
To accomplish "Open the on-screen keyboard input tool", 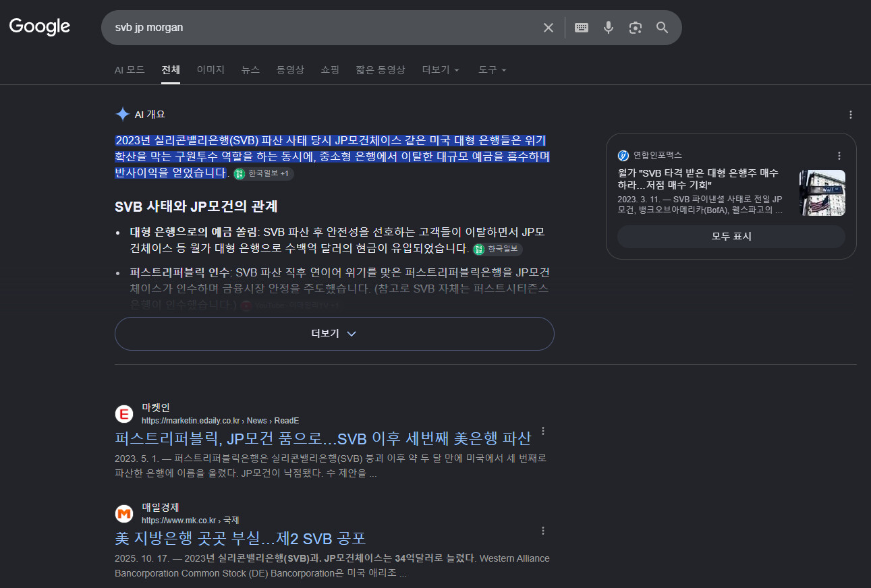I will tap(582, 28).
